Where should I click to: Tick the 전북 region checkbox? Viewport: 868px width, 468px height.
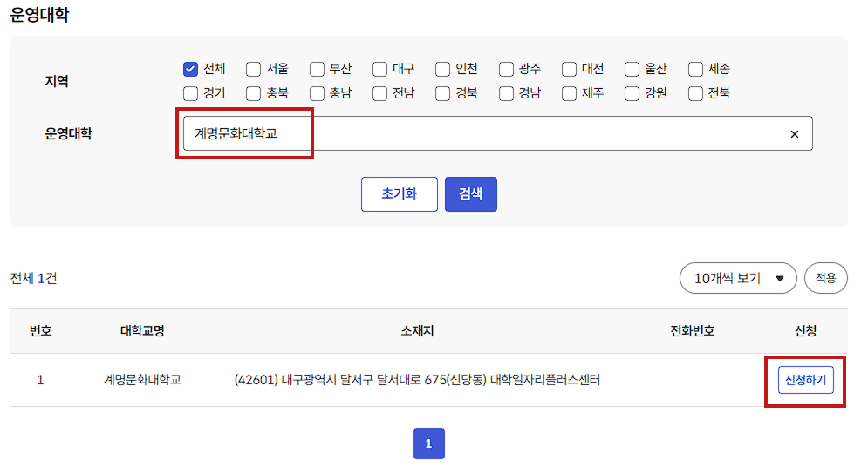pos(695,93)
